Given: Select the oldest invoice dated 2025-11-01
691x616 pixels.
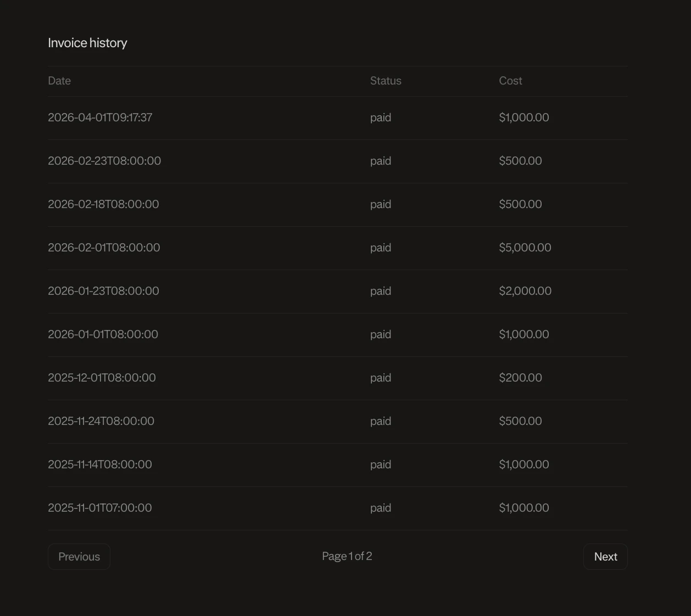Looking at the screenshot, I should click(x=100, y=508).
